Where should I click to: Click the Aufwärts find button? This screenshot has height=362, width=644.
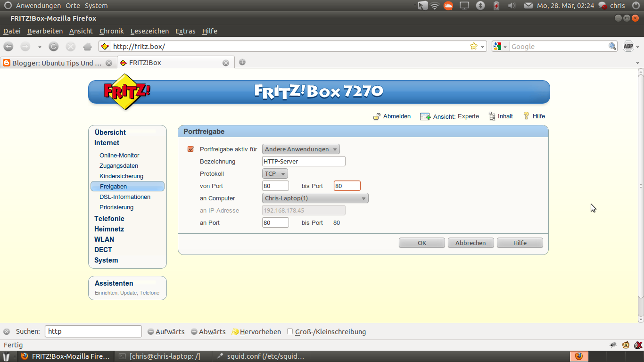coord(166,331)
